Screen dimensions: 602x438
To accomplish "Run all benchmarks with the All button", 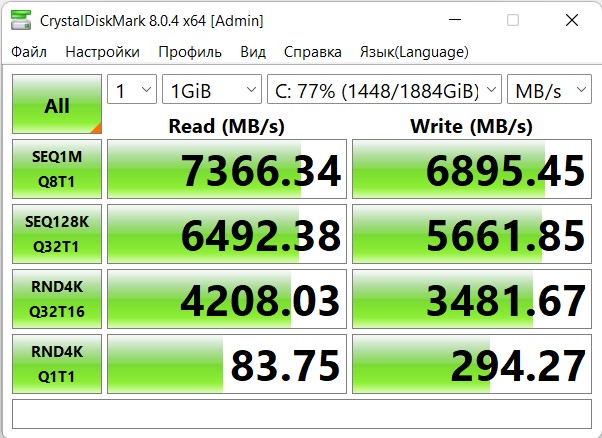I will tap(57, 104).
